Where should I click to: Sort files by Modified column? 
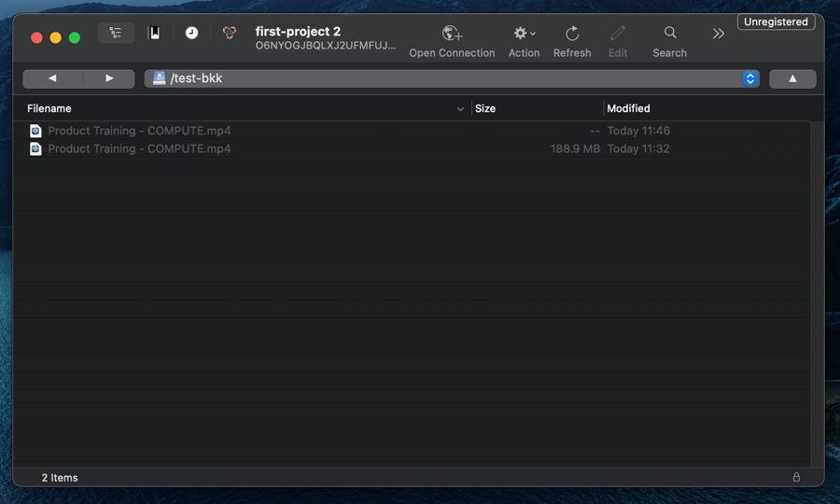tap(628, 108)
